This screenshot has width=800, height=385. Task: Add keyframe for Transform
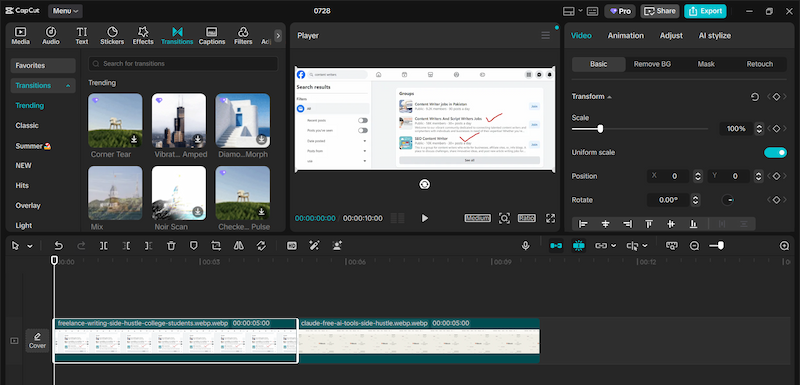click(776, 96)
